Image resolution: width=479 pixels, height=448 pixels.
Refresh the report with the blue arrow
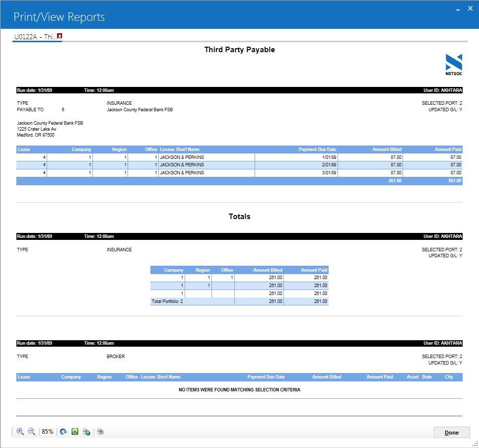[x=63, y=432]
